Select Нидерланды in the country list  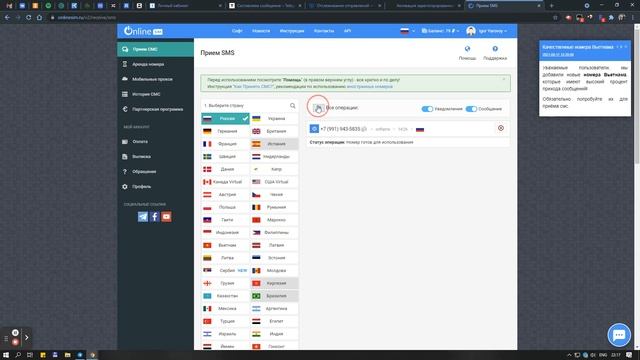[x=274, y=157]
